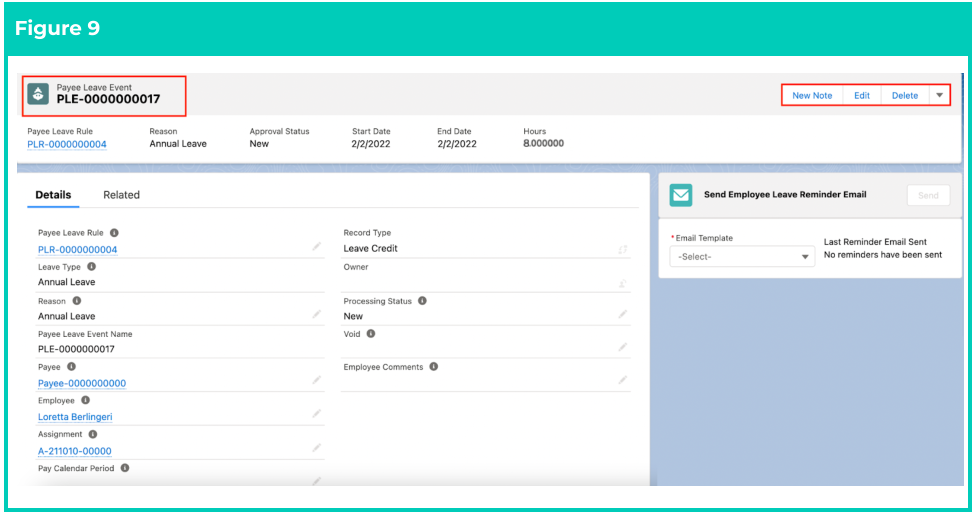Viewport: 976px width, 516px height.
Task: Open more actions dropdown beside Delete
Action: pos(939,95)
